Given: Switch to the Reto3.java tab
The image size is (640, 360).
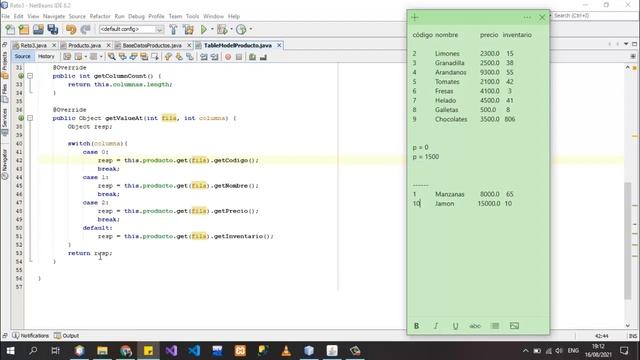Looking at the screenshot, I should (33, 45).
